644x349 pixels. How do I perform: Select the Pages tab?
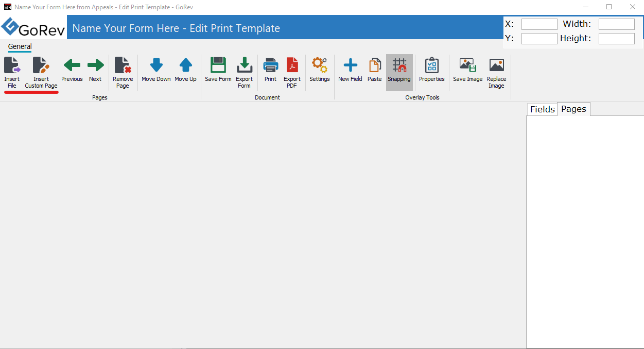(x=574, y=109)
